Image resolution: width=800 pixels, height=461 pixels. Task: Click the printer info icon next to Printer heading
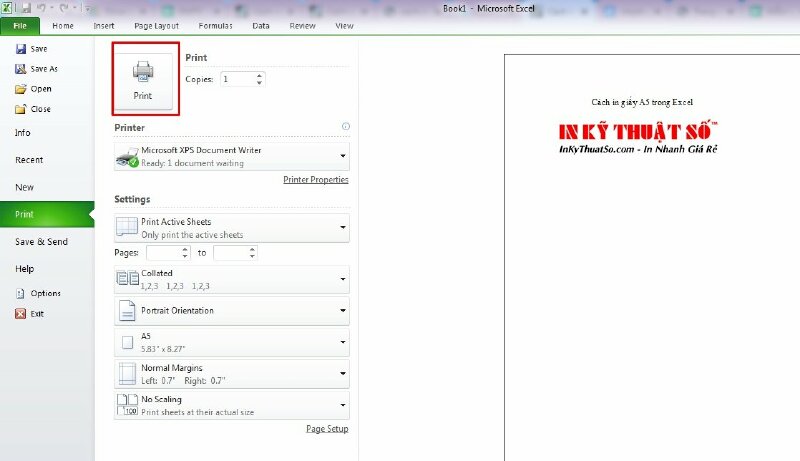[x=346, y=126]
